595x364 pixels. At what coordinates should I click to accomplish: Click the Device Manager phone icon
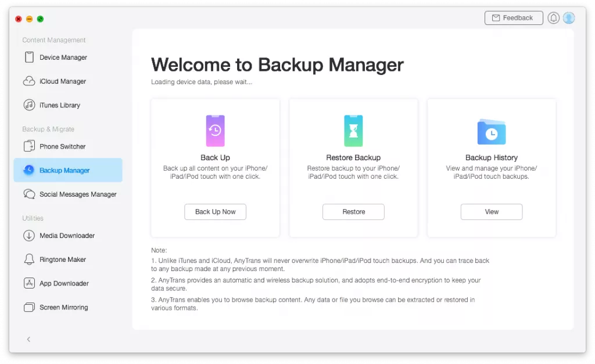tap(29, 57)
